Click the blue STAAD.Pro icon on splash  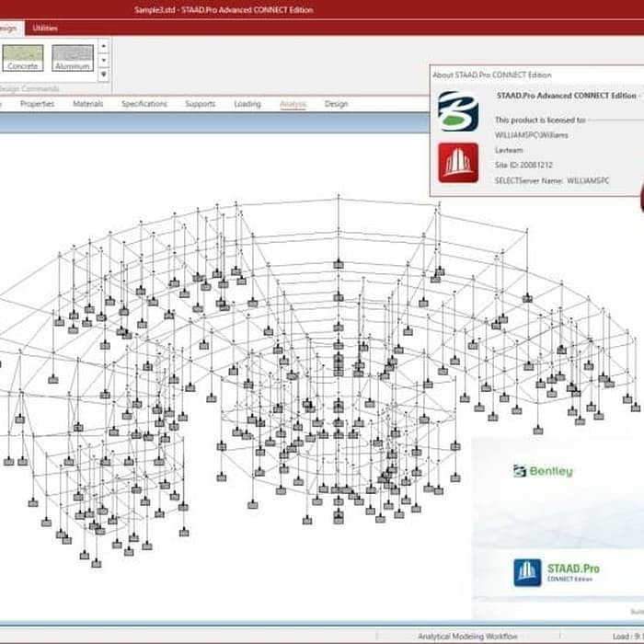pos(527,572)
